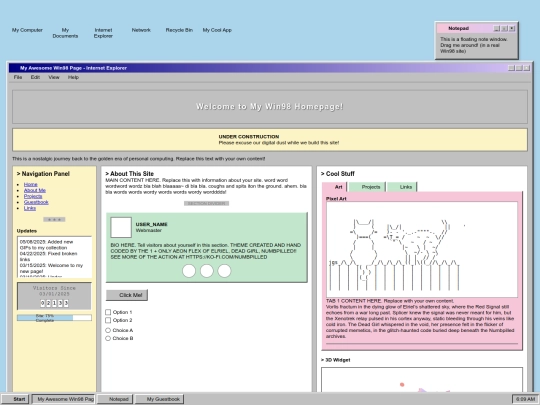Click the 3D Widget canvas

[422, 380]
